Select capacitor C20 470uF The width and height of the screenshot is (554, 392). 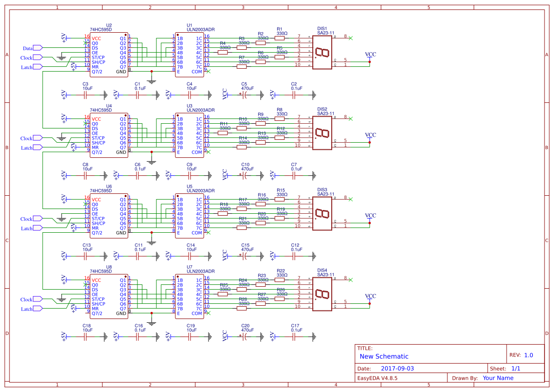point(244,336)
